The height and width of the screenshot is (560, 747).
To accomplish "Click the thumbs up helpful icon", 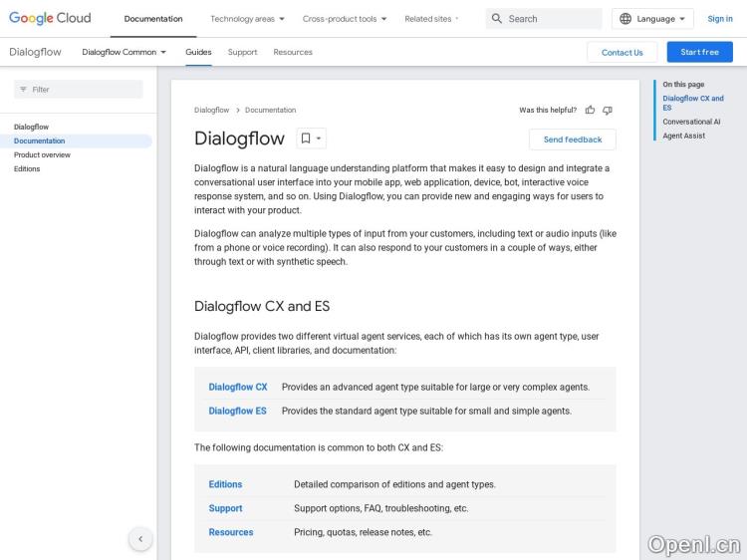I will [x=591, y=111].
